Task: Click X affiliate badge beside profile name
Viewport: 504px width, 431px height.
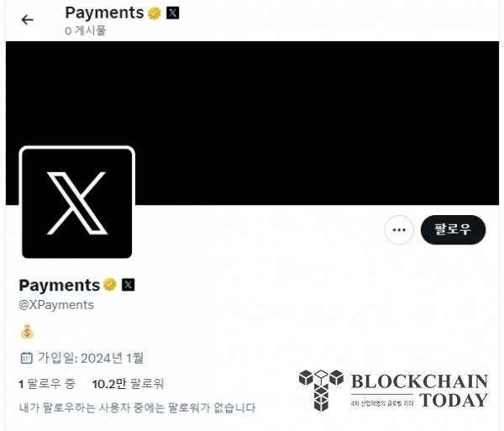Action: [x=129, y=285]
